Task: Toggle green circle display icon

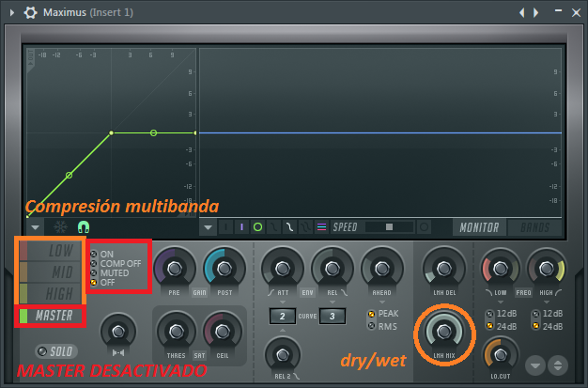Action: coord(257,227)
